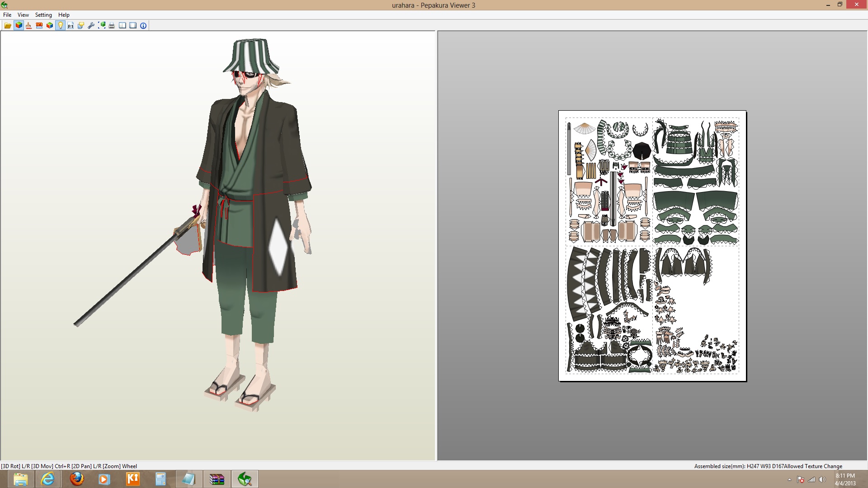Toggle the flipped-cube display icon
Screen dimensions: 868x488
tap(49, 25)
